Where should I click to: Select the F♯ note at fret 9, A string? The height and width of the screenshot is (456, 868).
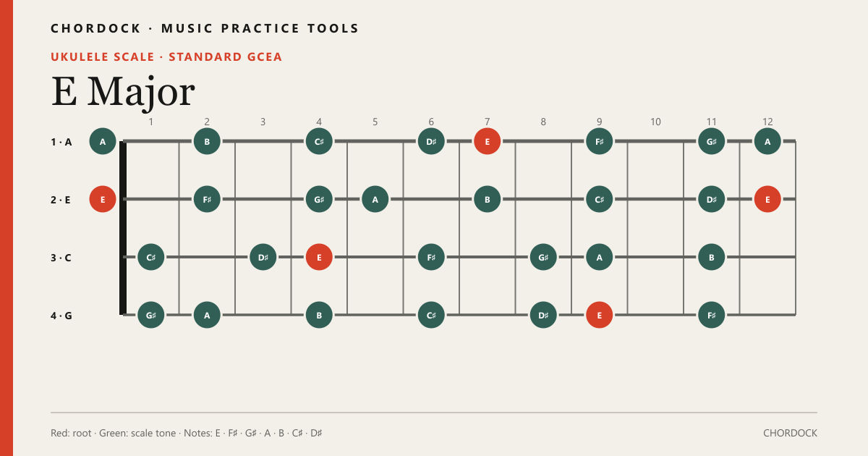tap(599, 141)
